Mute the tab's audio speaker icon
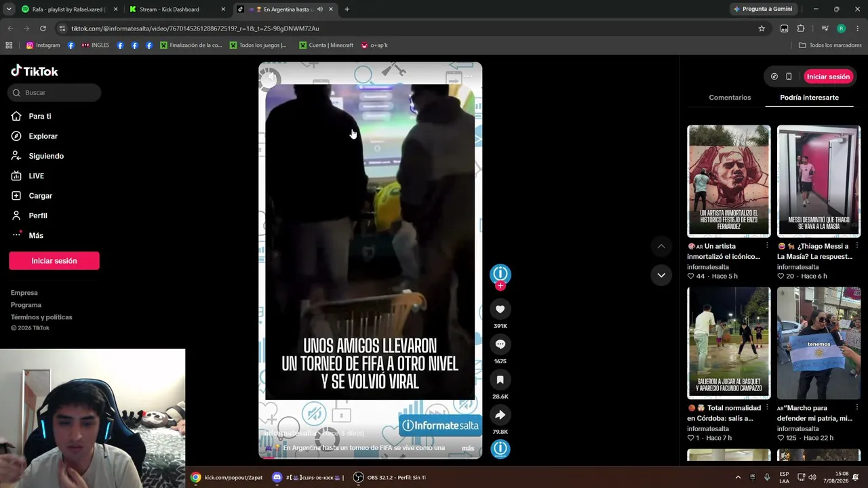 pyautogui.click(x=320, y=9)
